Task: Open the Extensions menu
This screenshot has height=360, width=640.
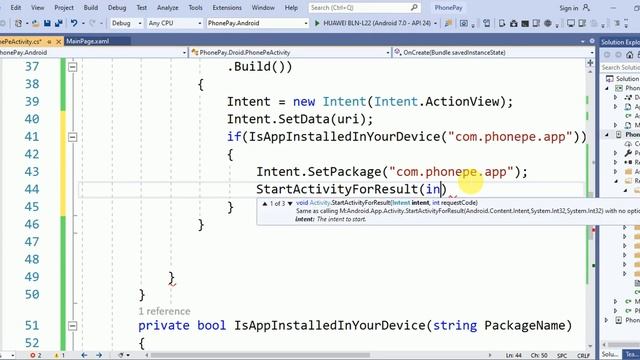Action: pos(227,7)
